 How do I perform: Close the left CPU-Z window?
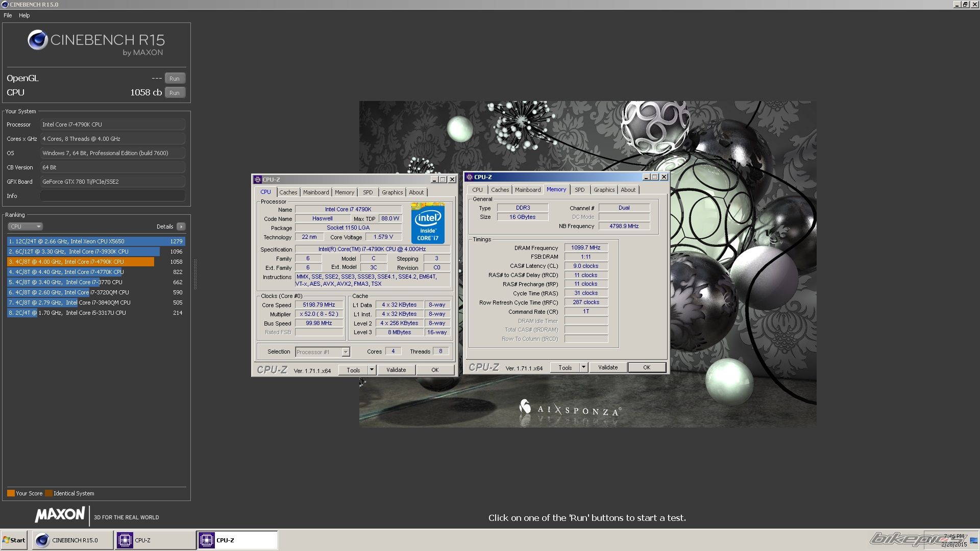(452, 180)
